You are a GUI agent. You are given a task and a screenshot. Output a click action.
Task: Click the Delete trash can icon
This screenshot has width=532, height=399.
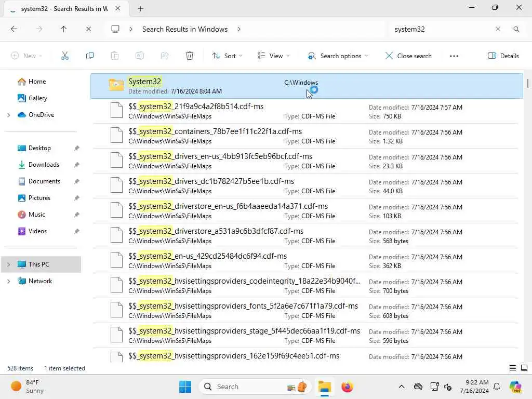190,56
